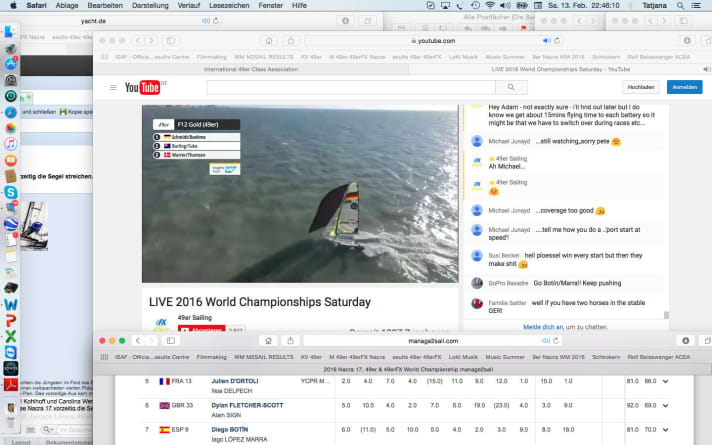Screen dimensions: 712x445
Task: Toggle the sidebar in the manage2sail window
Action: click(171, 341)
